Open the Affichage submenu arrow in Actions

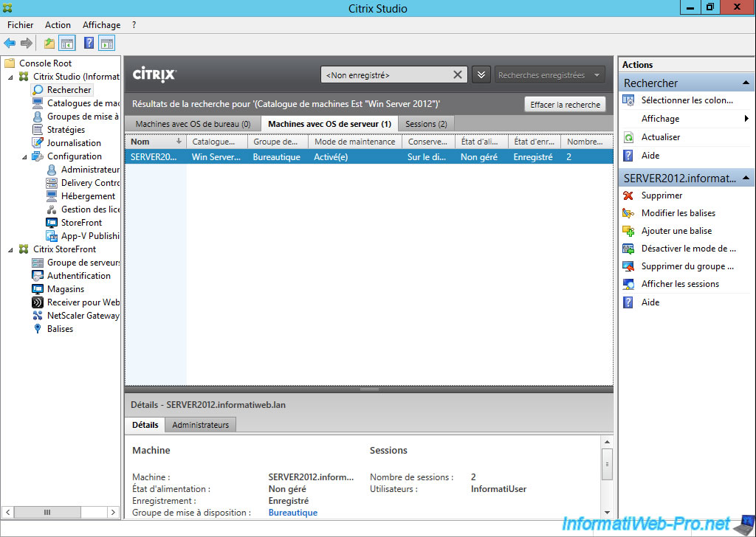[x=746, y=119]
